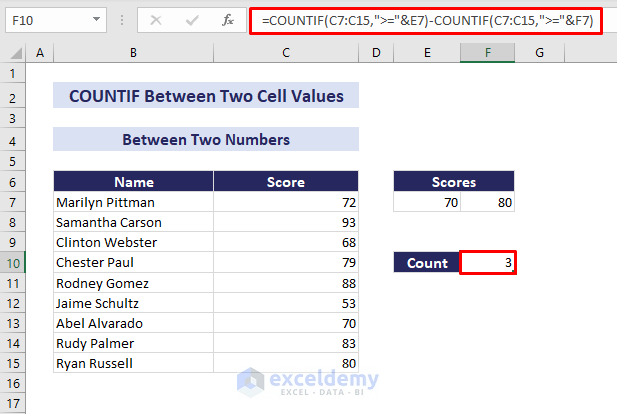Select column F header
This screenshot has width=617, height=414.
point(487,53)
